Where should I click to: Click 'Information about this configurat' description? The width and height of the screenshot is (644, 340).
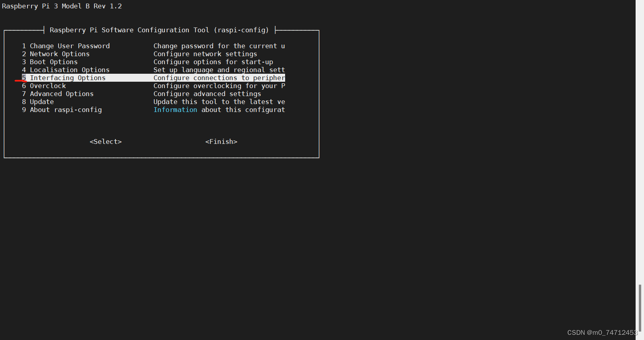(x=219, y=110)
